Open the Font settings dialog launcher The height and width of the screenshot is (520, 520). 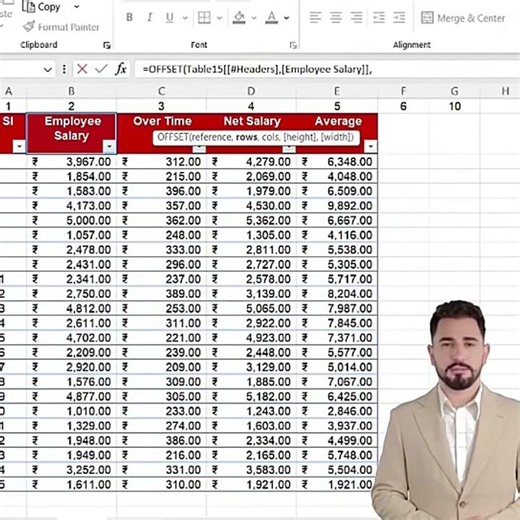point(293,45)
